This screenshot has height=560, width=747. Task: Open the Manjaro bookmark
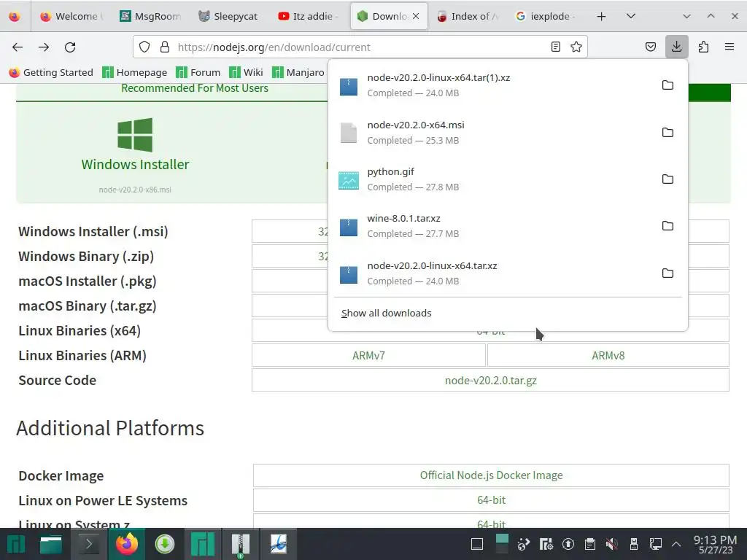[298, 72]
